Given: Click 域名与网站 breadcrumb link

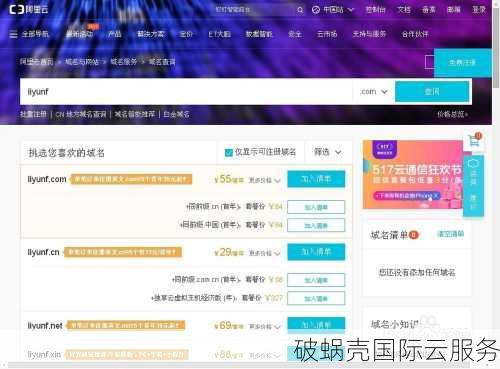Looking at the screenshot, I should click(x=82, y=62).
